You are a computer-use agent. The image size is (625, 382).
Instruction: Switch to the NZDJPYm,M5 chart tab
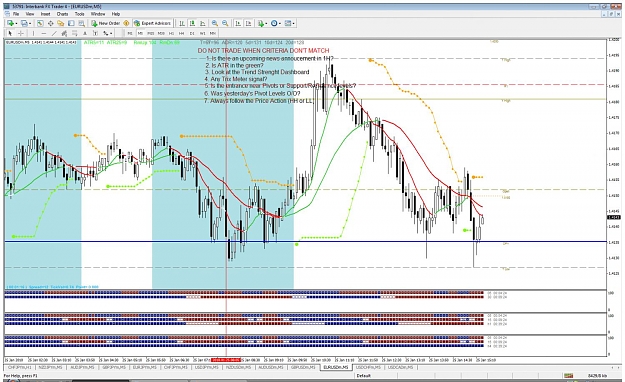pyautogui.click(x=51, y=367)
